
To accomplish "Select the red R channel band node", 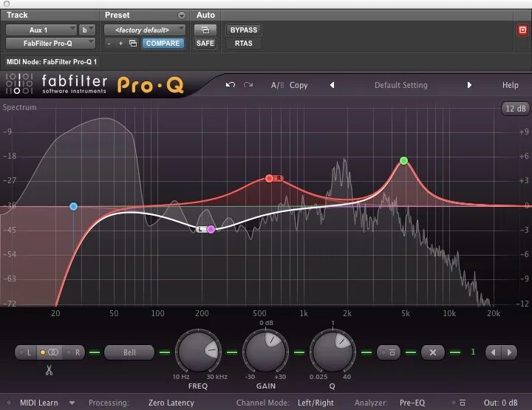I will [269, 178].
